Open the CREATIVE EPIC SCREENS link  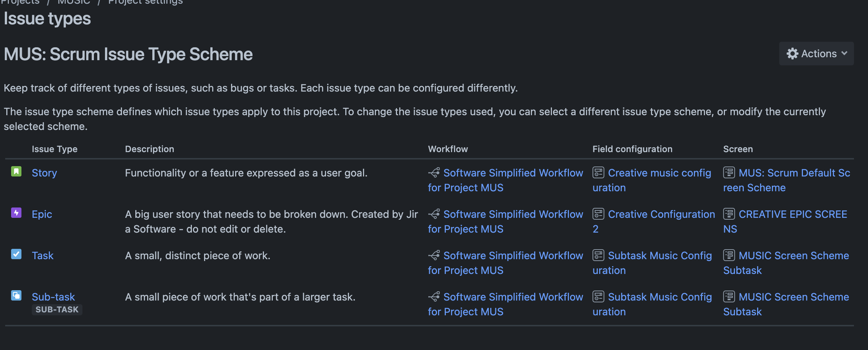[x=785, y=222]
